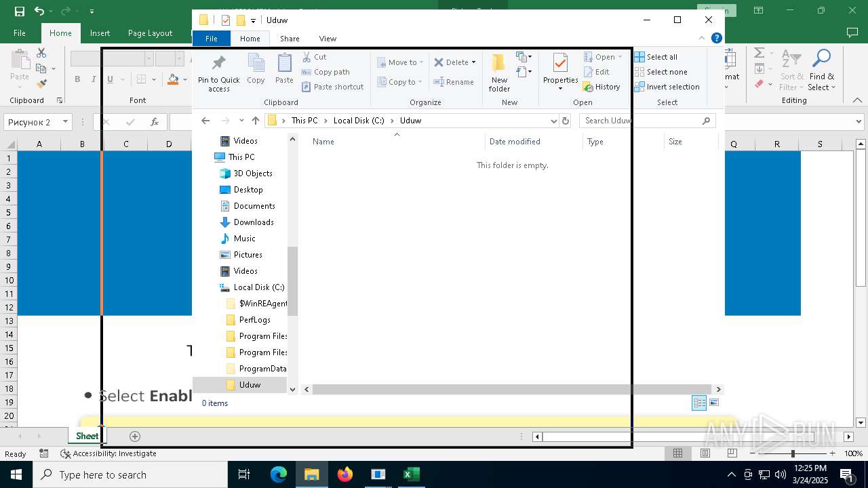Click the Windows Start button

[x=16, y=474]
